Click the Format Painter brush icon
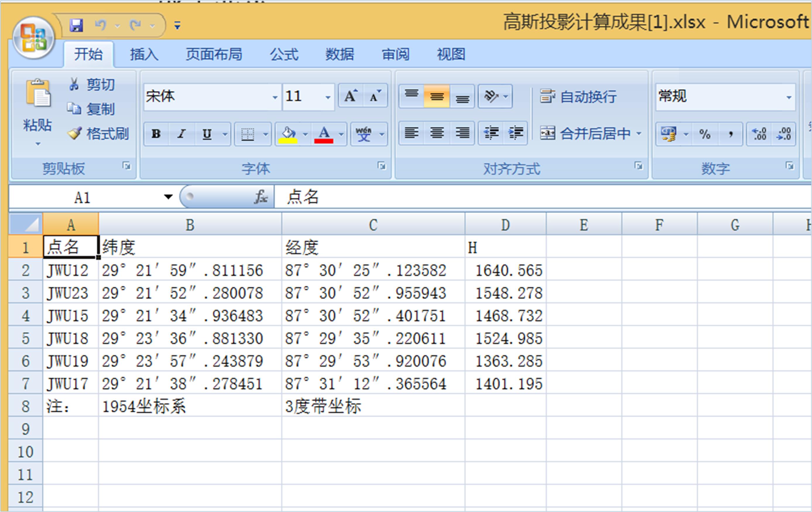The image size is (812, 512). point(75,134)
